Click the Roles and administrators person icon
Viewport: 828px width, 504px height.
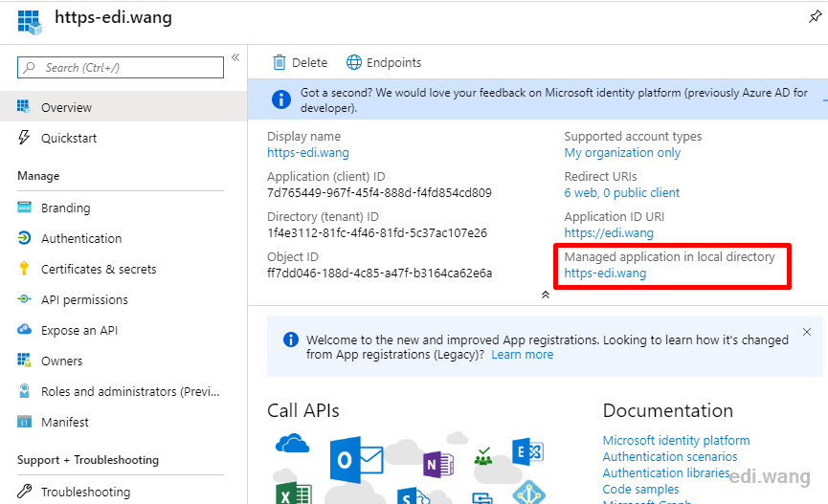pos(24,390)
